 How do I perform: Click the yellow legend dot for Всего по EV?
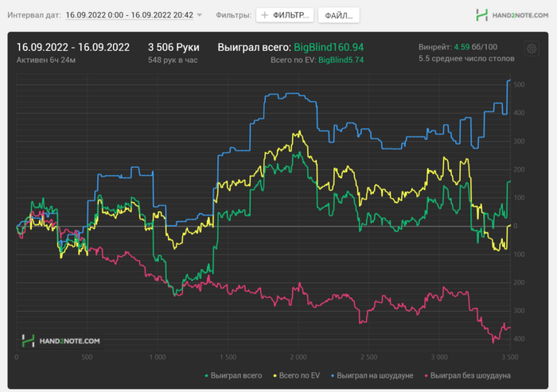click(x=275, y=375)
